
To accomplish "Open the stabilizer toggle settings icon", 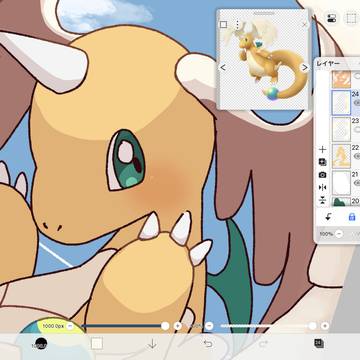I will (x=332, y=18).
